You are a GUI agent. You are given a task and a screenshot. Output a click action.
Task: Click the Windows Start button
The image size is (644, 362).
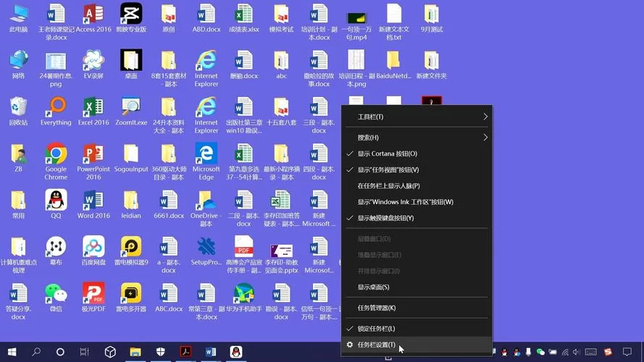(12, 352)
